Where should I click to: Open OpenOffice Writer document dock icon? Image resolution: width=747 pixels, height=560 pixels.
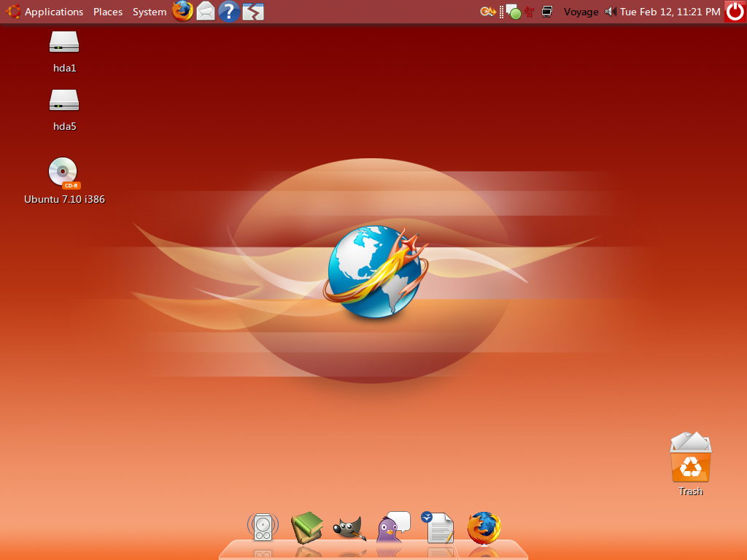point(438,527)
